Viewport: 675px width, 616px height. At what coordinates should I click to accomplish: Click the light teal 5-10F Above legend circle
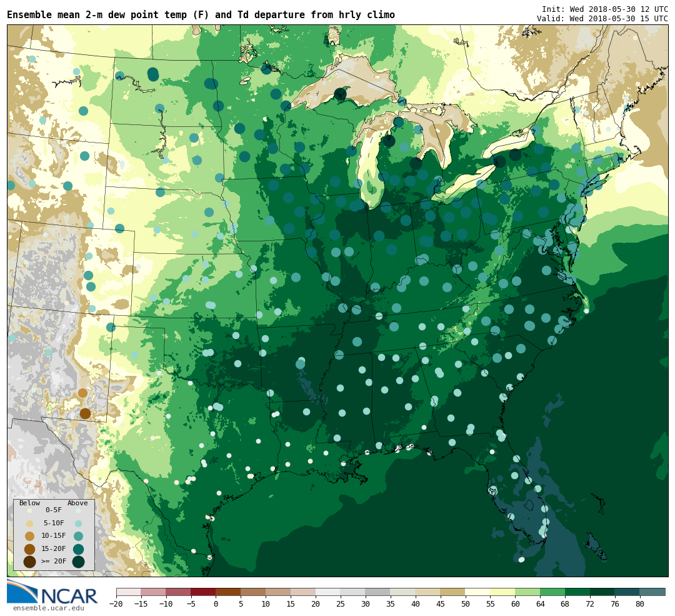tap(78, 524)
